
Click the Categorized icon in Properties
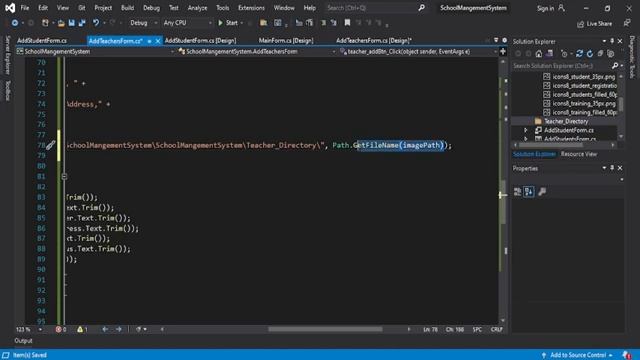click(x=518, y=191)
